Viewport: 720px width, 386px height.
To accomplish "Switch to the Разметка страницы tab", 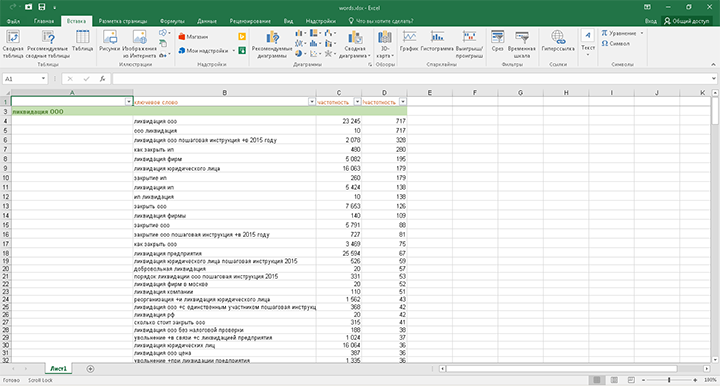I will click(123, 21).
